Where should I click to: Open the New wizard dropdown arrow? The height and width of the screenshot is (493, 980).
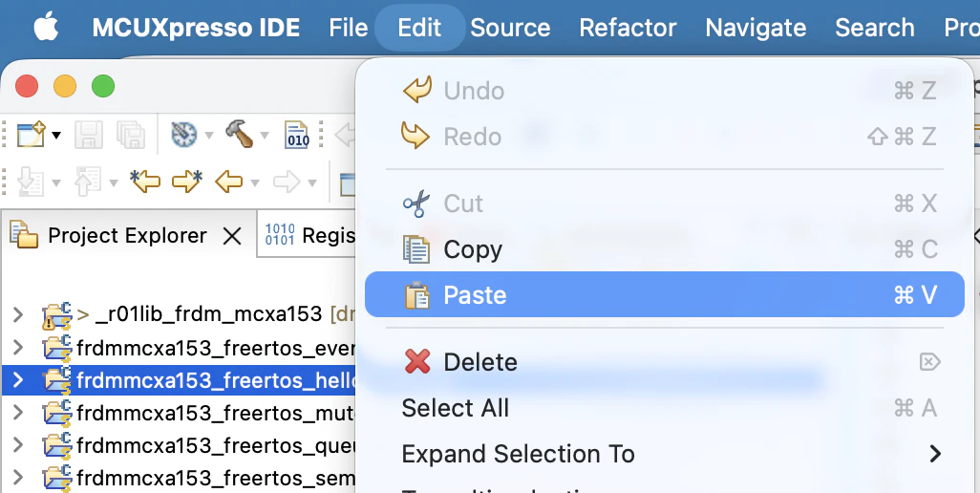(x=56, y=135)
